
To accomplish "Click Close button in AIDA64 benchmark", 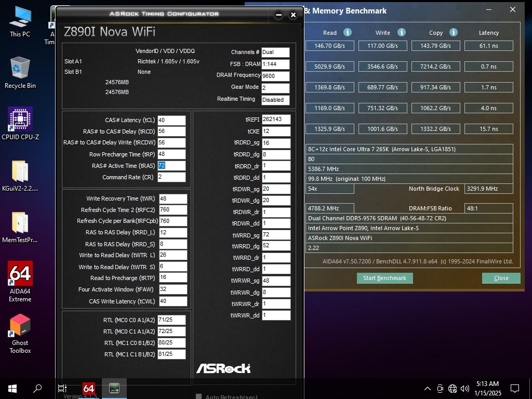I will click(501, 278).
